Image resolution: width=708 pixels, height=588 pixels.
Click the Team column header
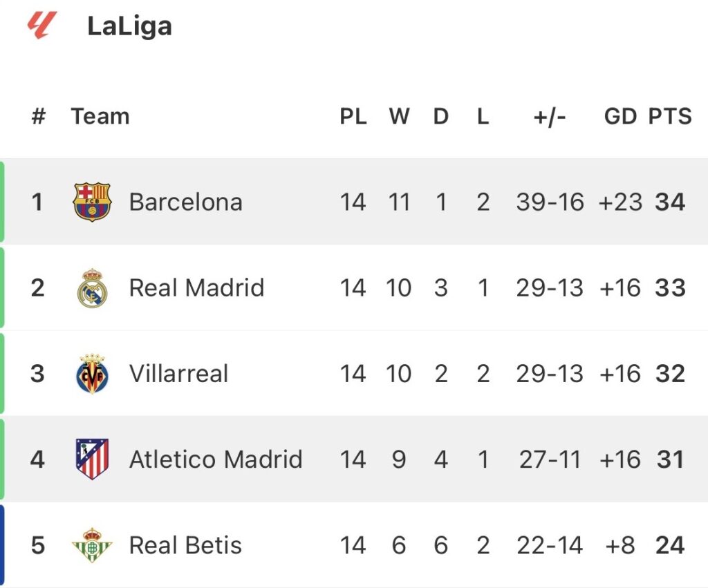point(100,116)
